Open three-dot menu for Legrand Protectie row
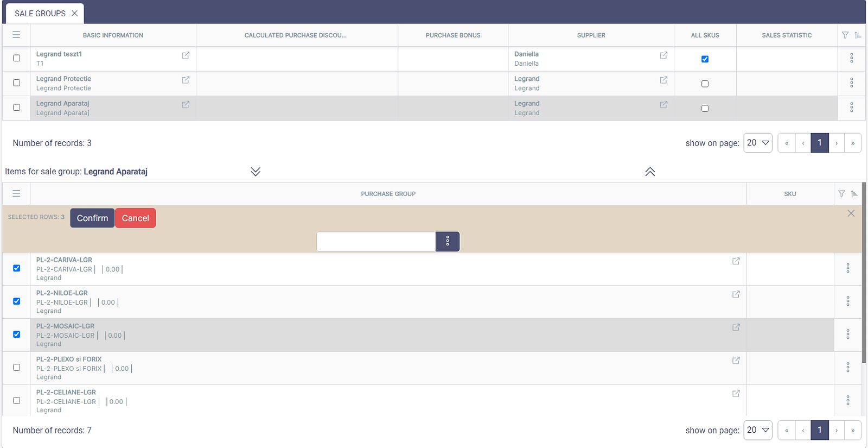Image resolution: width=868 pixels, height=448 pixels. click(851, 83)
